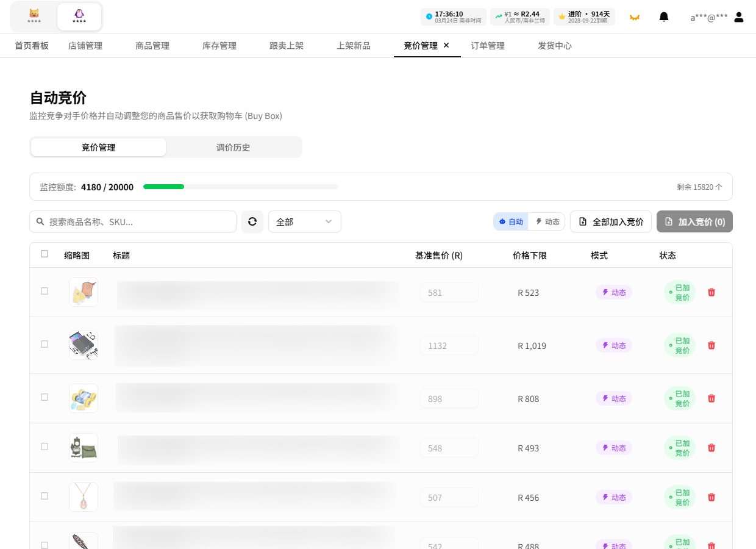756x549 pixels.
Task: Toggle the select-all checkbox in table header
Action: click(44, 254)
